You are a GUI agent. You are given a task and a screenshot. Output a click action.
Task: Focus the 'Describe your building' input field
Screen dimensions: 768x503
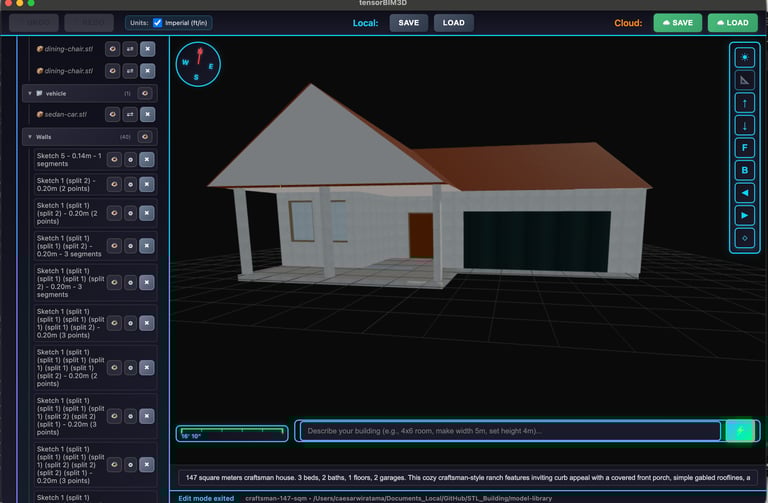[510, 431]
